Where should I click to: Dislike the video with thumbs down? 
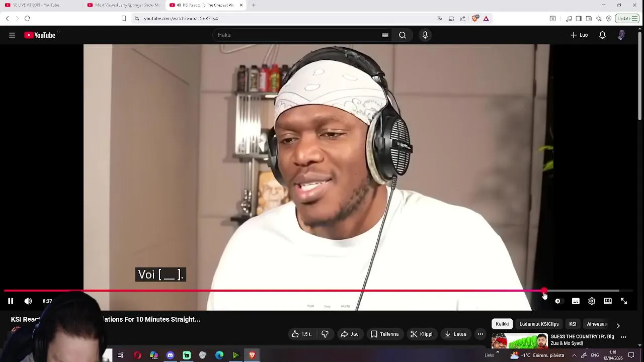pyautogui.click(x=325, y=334)
